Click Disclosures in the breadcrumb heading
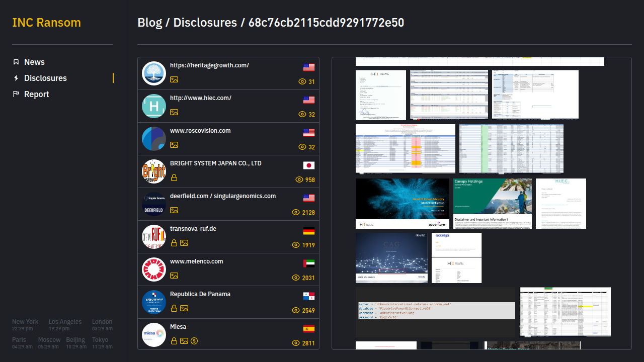This screenshot has width=644, height=362. [x=205, y=23]
